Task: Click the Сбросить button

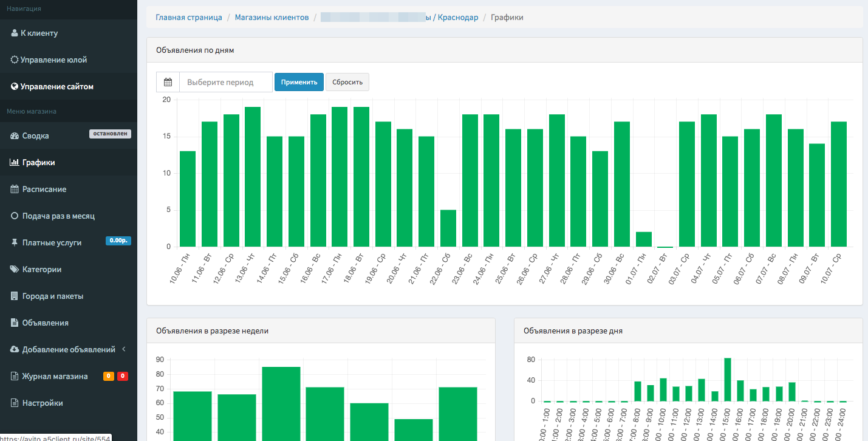Action: (x=347, y=82)
